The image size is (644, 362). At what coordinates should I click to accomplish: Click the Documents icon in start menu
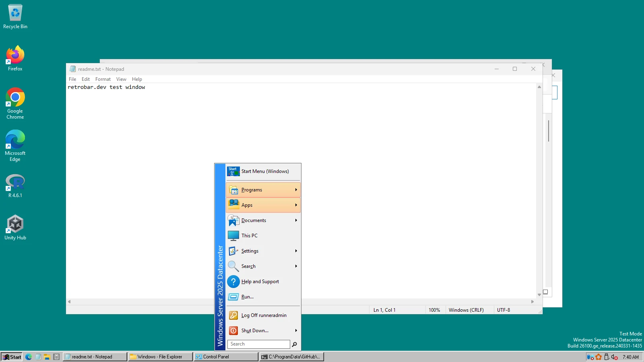coord(233,220)
